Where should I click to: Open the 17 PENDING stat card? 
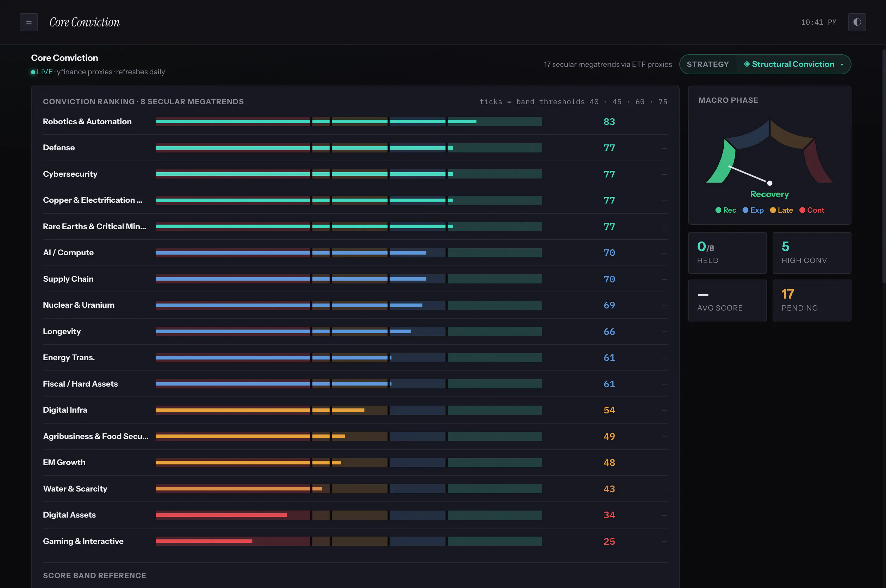tap(812, 300)
